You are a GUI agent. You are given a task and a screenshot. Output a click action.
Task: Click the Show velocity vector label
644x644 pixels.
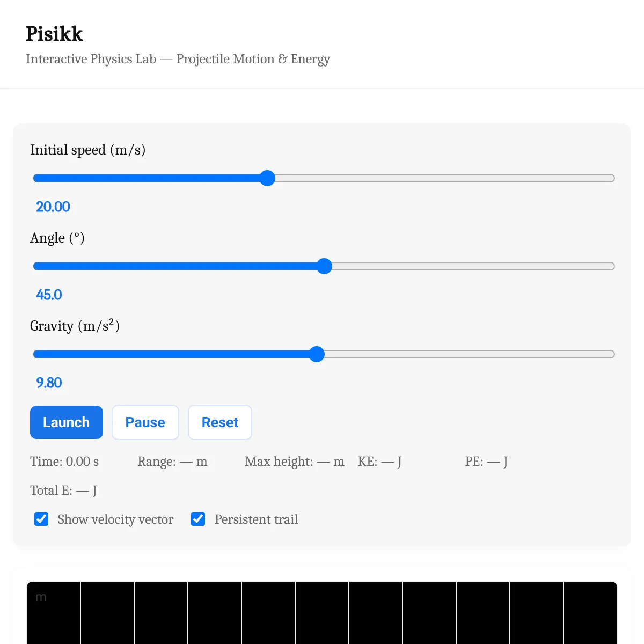[115, 519]
